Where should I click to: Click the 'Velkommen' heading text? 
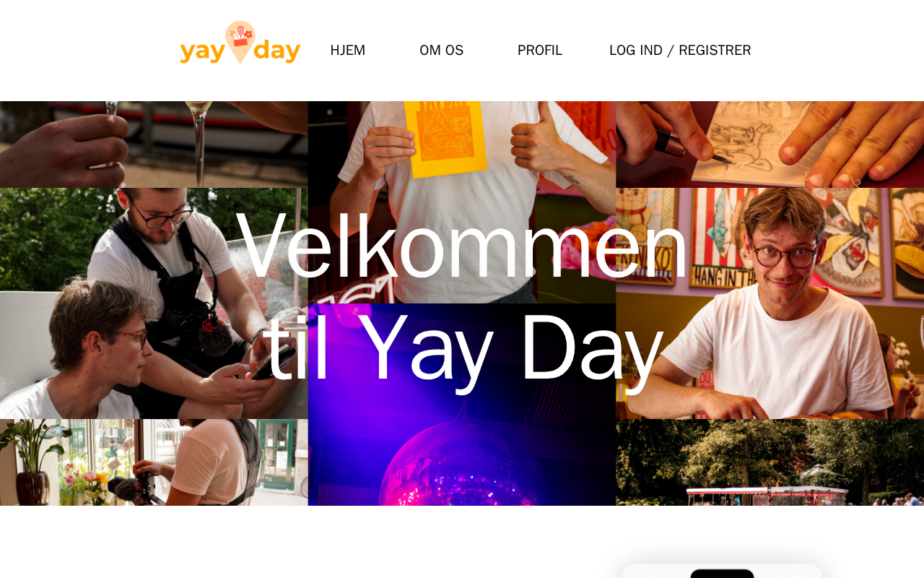[x=462, y=246]
